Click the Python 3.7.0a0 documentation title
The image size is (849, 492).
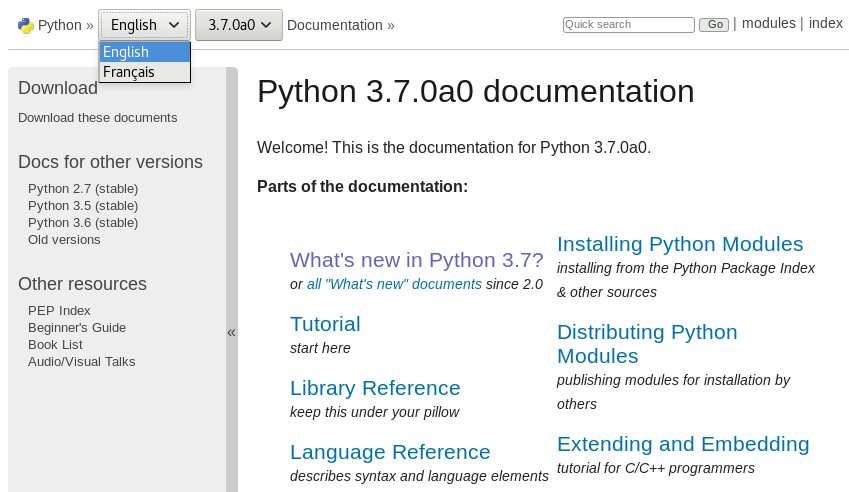coord(475,91)
